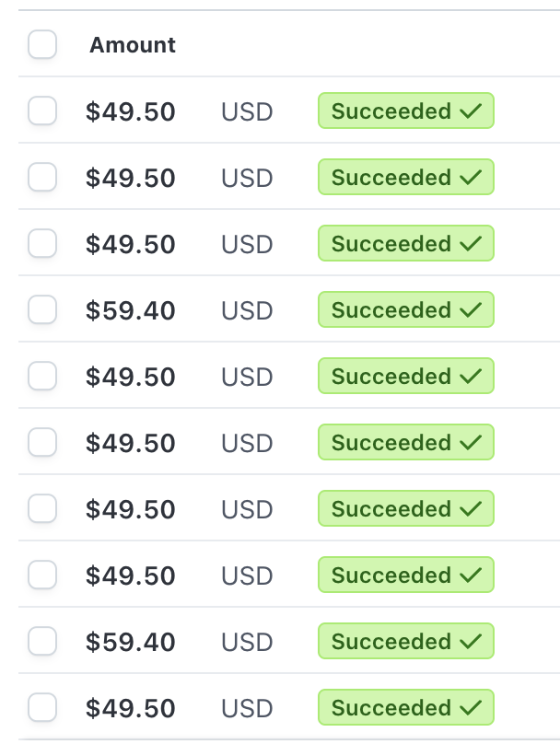
Task: Open the $49.50 amount in the eighth row
Action: [x=131, y=576]
